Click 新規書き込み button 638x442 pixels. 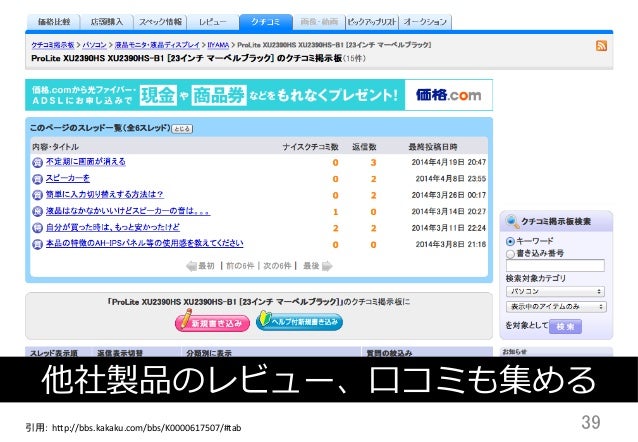(212, 322)
